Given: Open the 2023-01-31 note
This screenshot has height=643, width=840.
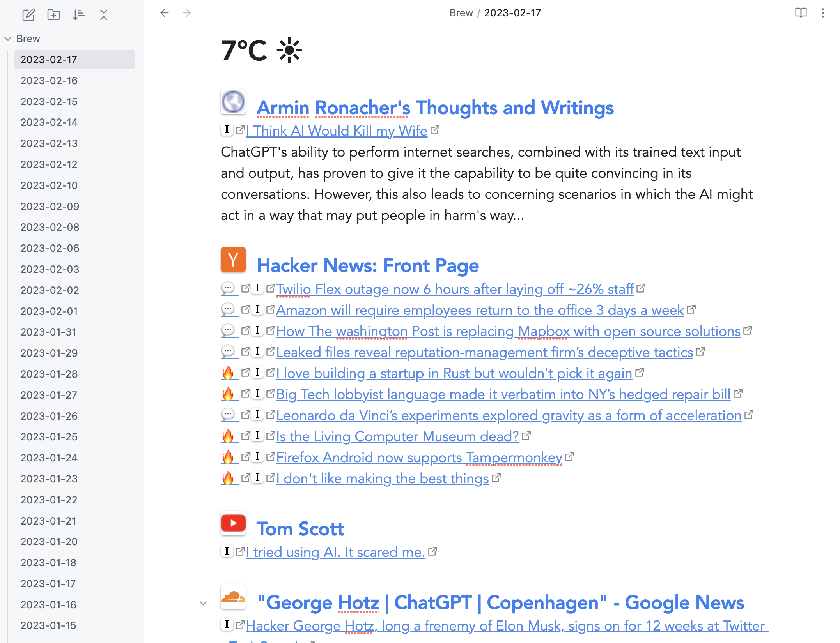Looking at the screenshot, I should pos(48,332).
